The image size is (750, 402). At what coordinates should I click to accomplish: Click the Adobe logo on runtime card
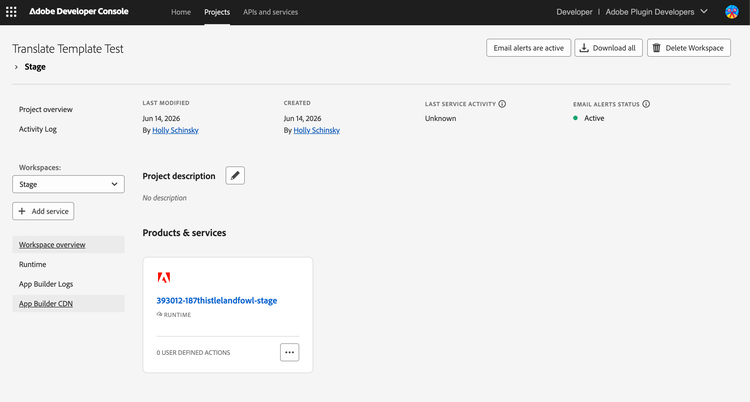[x=164, y=278]
